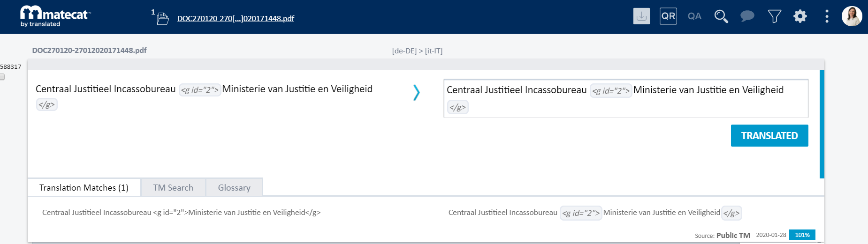Click the TRANSLATED button
The width and height of the screenshot is (868, 244).
tap(769, 136)
